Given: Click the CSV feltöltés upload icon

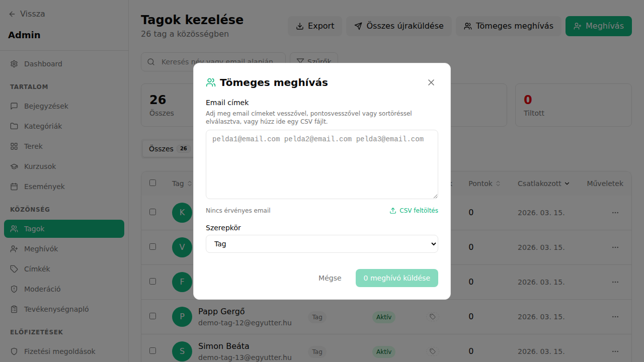Looking at the screenshot, I should click(393, 210).
